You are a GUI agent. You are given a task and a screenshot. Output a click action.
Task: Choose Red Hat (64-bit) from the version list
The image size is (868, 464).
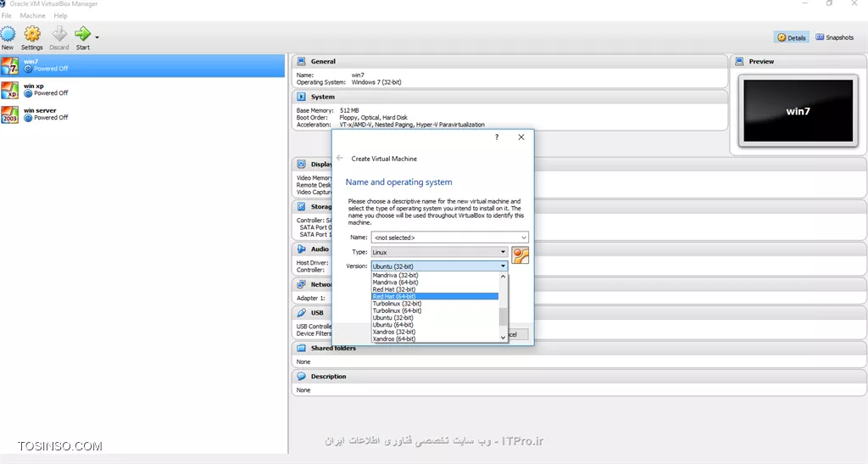coord(435,297)
